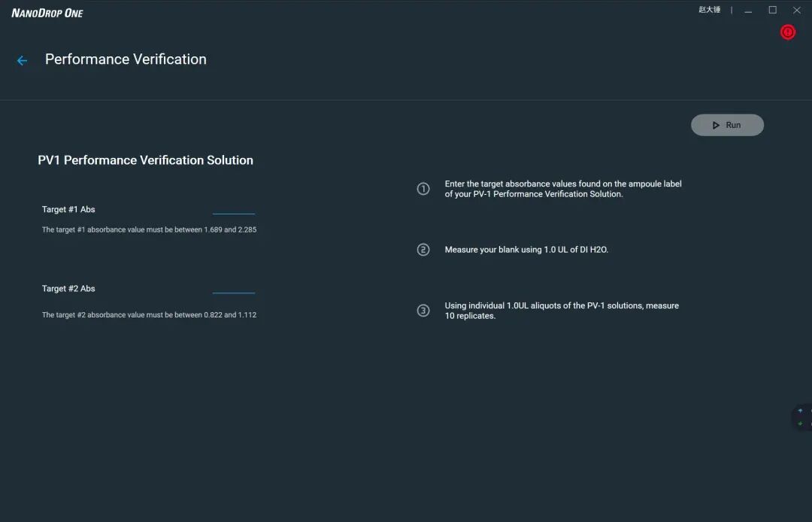The height and width of the screenshot is (522, 812).
Task: Click the PV1 Performance Verification Solution title
Action: (146, 160)
